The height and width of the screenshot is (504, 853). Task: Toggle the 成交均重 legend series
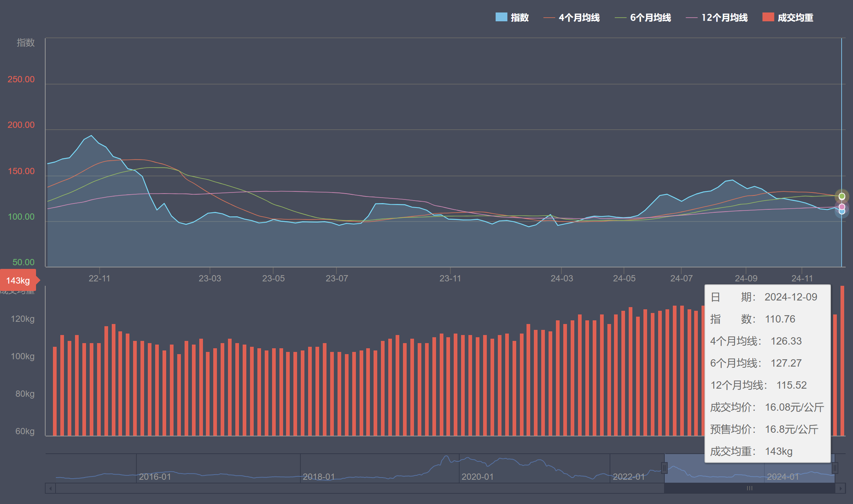pyautogui.click(x=788, y=17)
